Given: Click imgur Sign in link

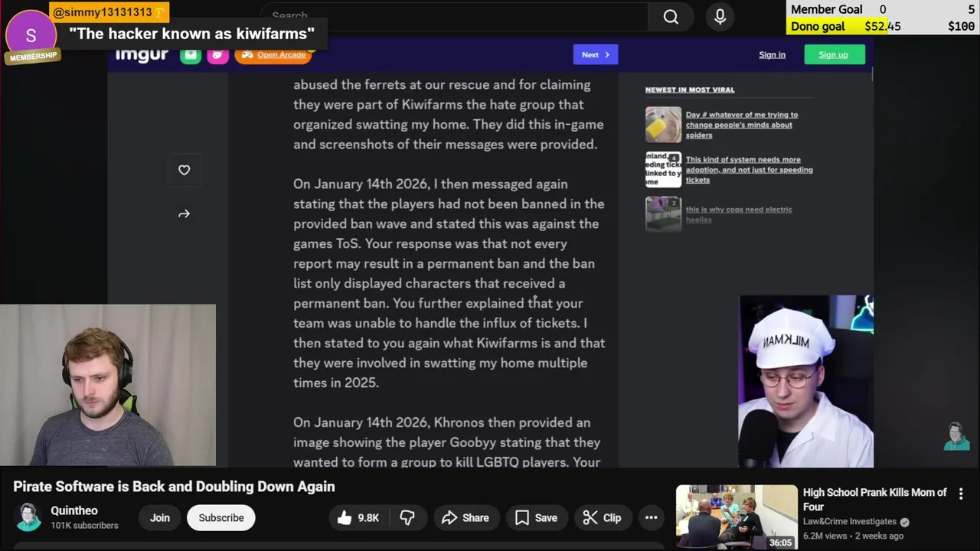Looking at the screenshot, I should click(x=772, y=55).
